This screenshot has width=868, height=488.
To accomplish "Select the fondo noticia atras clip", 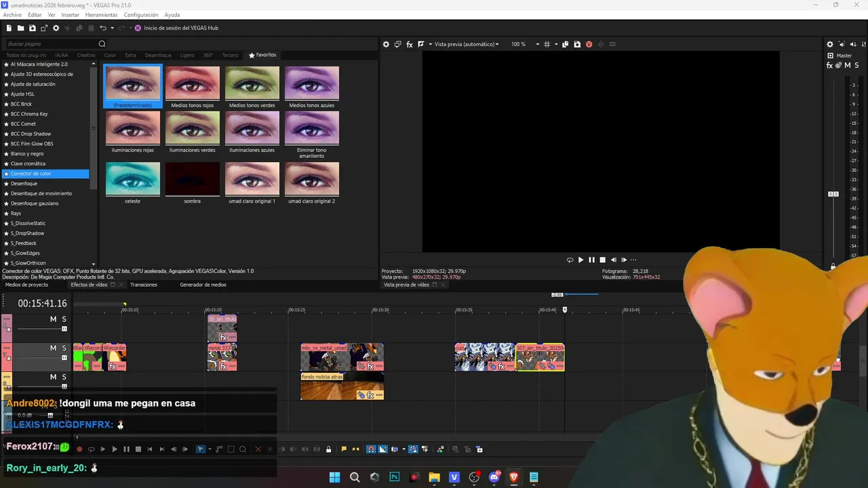I will click(342, 386).
